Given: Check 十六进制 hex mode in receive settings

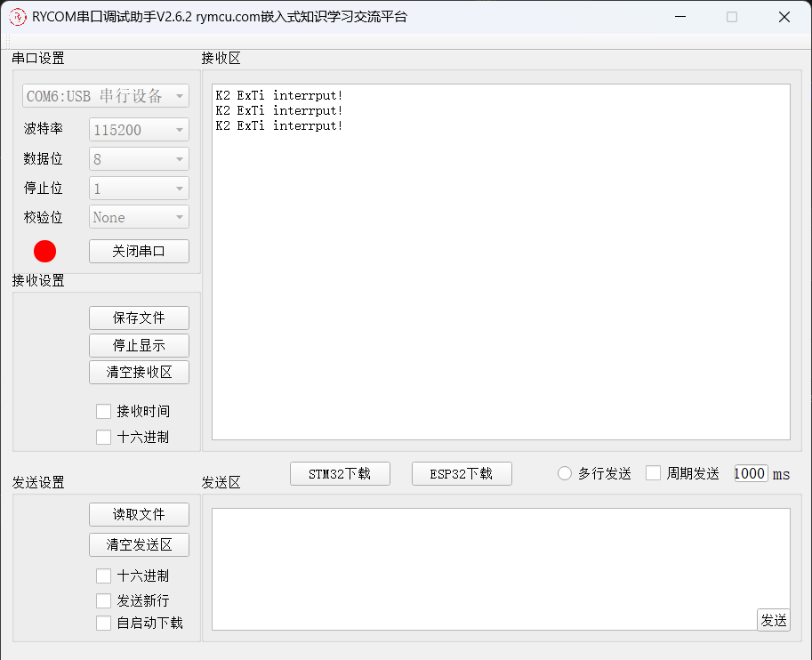Looking at the screenshot, I should pyautogui.click(x=103, y=436).
